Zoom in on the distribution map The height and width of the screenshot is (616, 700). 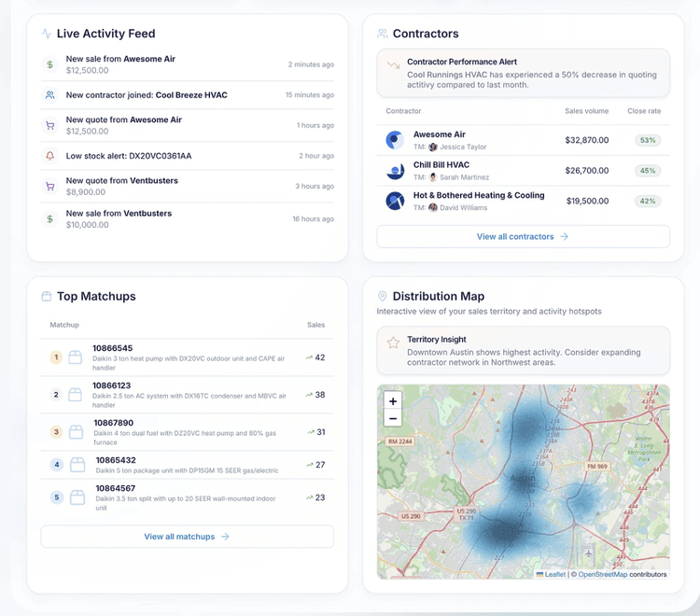393,401
